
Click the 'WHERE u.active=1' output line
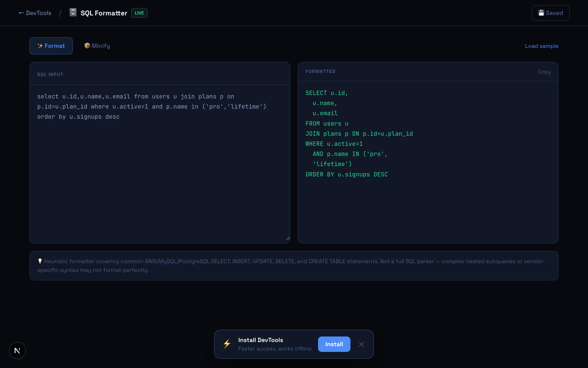(334, 144)
